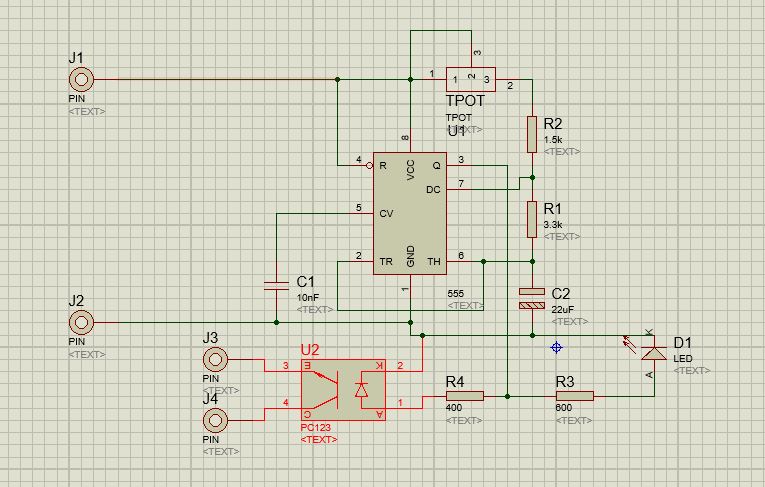Select the TPOT potentiometer symbol
Viewport: 765px width, 487px height.
471,79
